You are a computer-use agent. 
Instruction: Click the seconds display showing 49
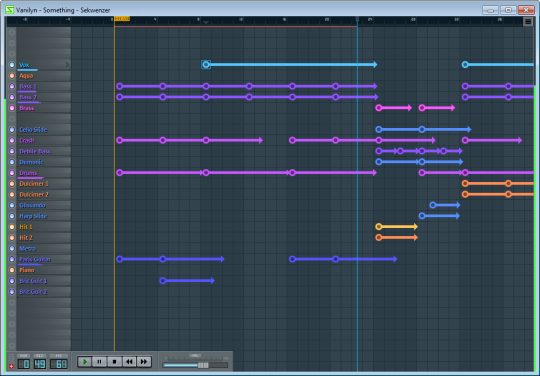pyautogui.click(x=40, y=364)
